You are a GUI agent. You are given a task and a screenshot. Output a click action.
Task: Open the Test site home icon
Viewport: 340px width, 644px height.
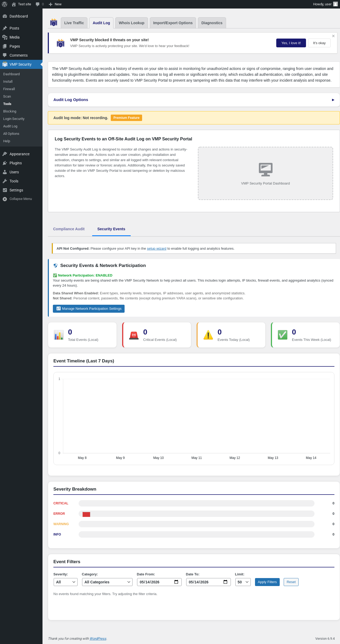14,4
